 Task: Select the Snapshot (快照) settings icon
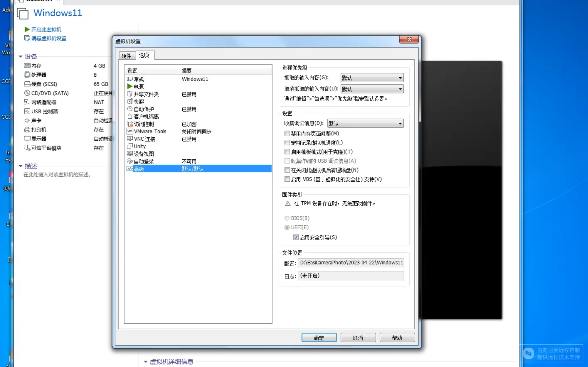coord(130,101)
